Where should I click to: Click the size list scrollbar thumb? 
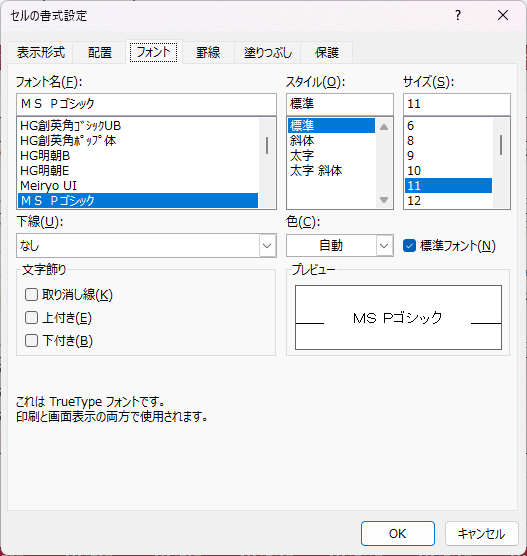[501, 145]
